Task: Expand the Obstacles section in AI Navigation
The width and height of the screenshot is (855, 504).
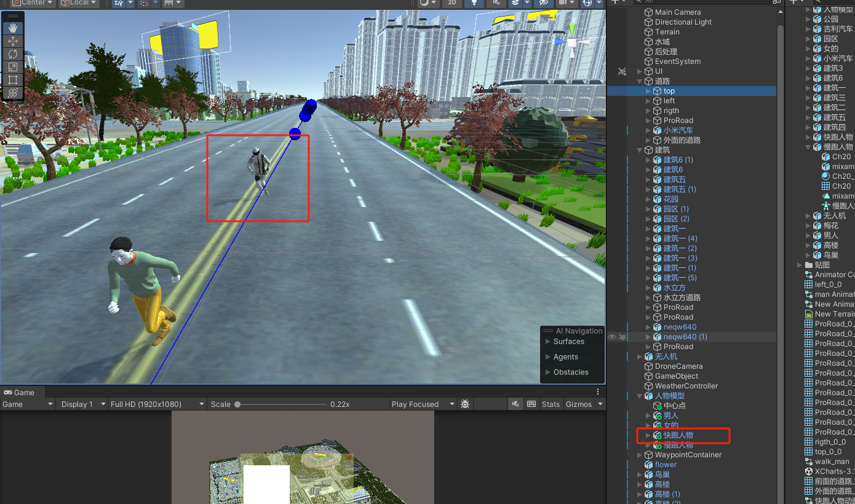Action: (548, 372)
